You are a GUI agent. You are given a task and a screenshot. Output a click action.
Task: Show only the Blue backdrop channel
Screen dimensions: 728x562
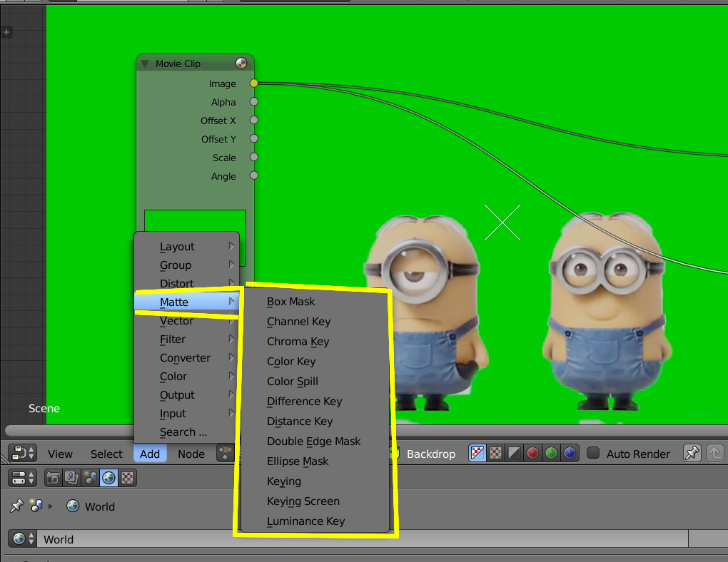570,453
